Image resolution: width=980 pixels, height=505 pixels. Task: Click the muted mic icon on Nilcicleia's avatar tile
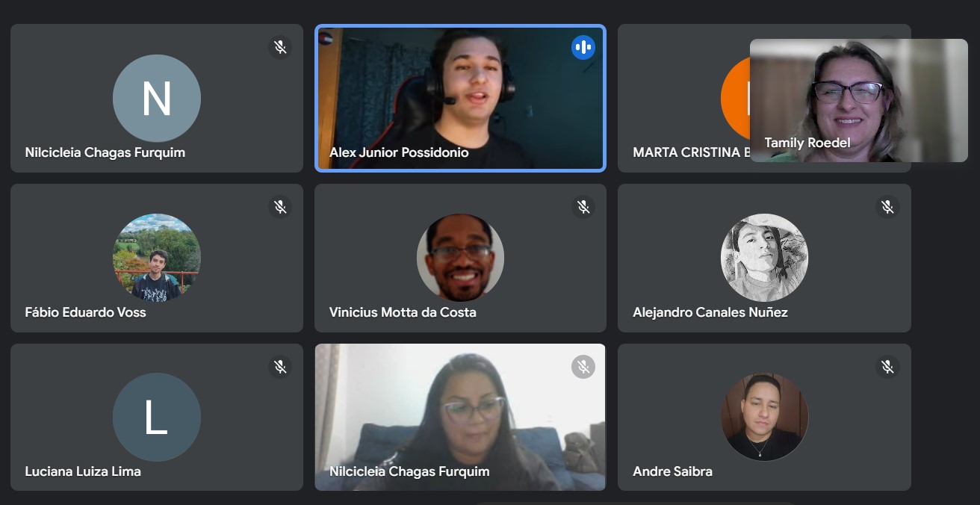coord(280,47)
